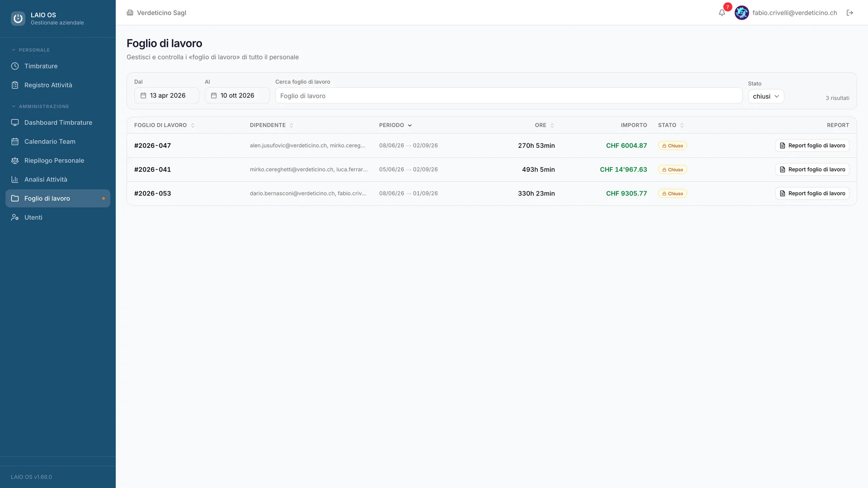The width and height of the screenshot is (868, 488).
Task: Sort by the FOGLIO DI LAVORO column
Action: click(164, 125)
